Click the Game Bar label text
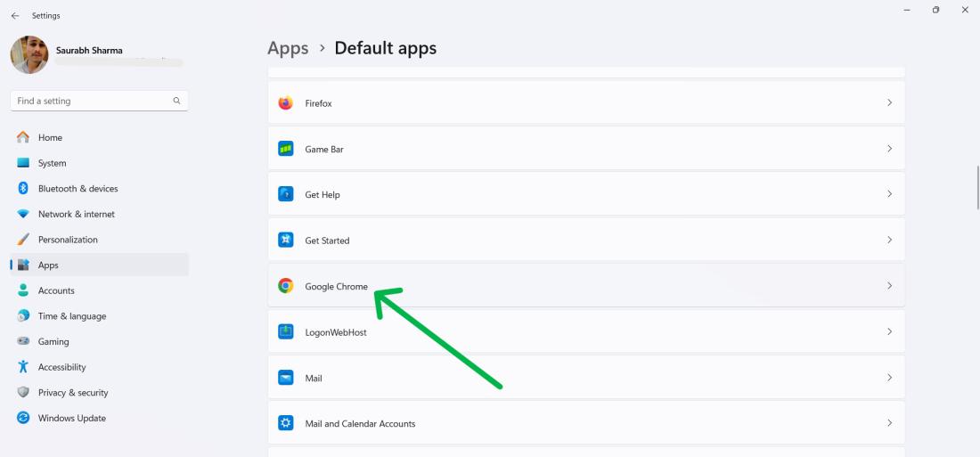 click(x=324, y=150)
